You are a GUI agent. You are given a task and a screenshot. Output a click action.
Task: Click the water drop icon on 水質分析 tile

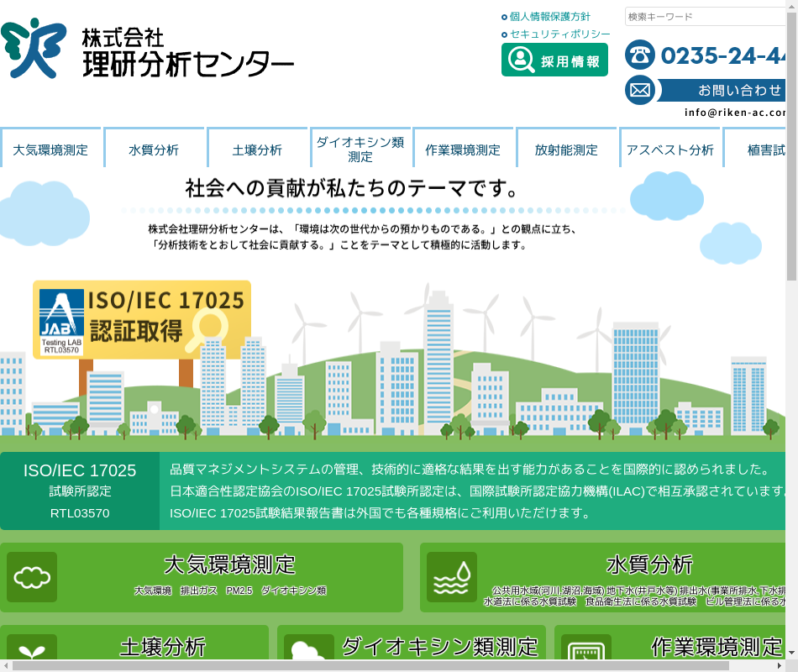point(452,577)
